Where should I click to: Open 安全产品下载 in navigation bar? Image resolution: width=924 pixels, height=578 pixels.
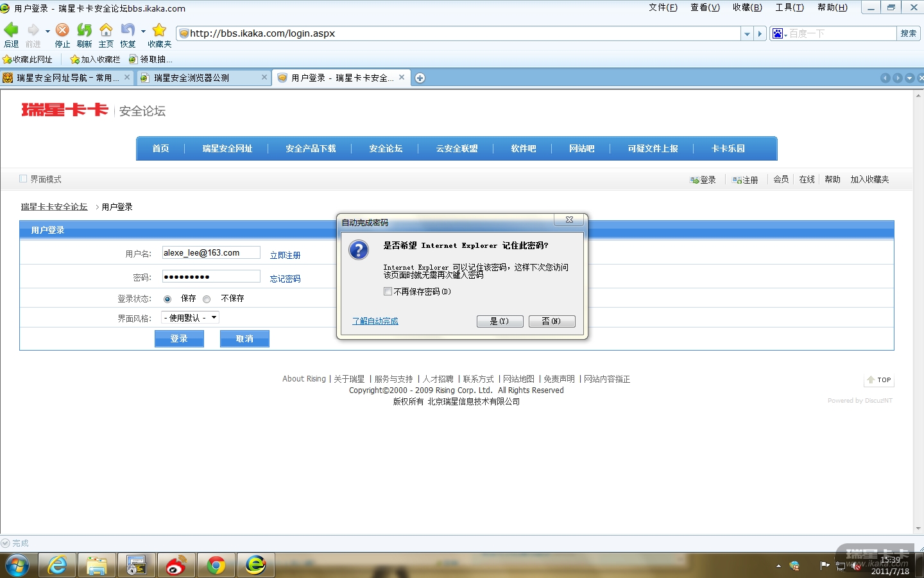(x=311, y=148)
